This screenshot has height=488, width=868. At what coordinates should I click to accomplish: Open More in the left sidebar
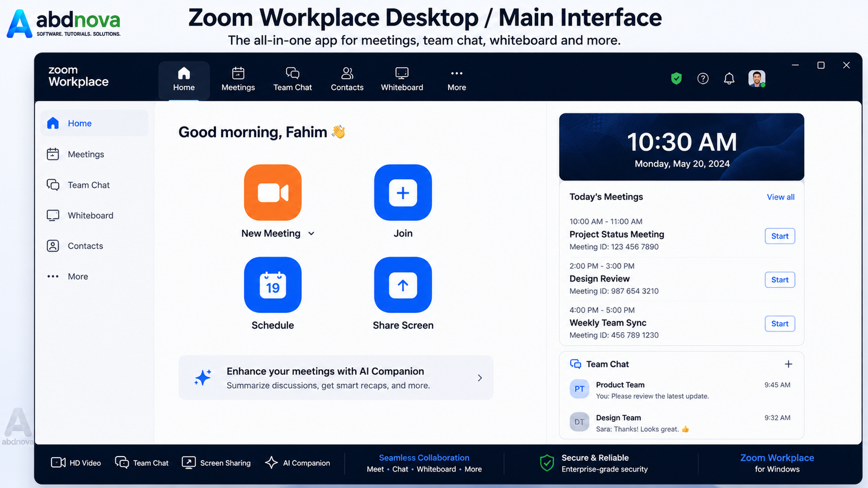(x=94, y=277)
